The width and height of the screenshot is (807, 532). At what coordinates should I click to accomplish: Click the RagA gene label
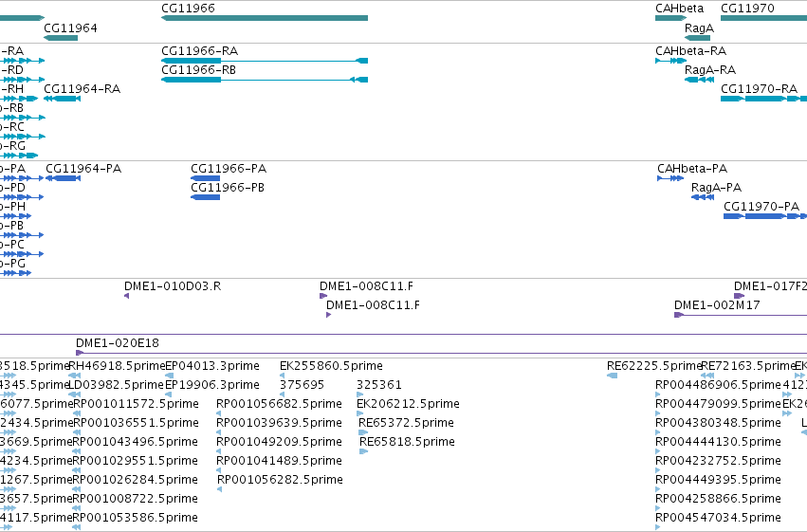tap(699, 28)
